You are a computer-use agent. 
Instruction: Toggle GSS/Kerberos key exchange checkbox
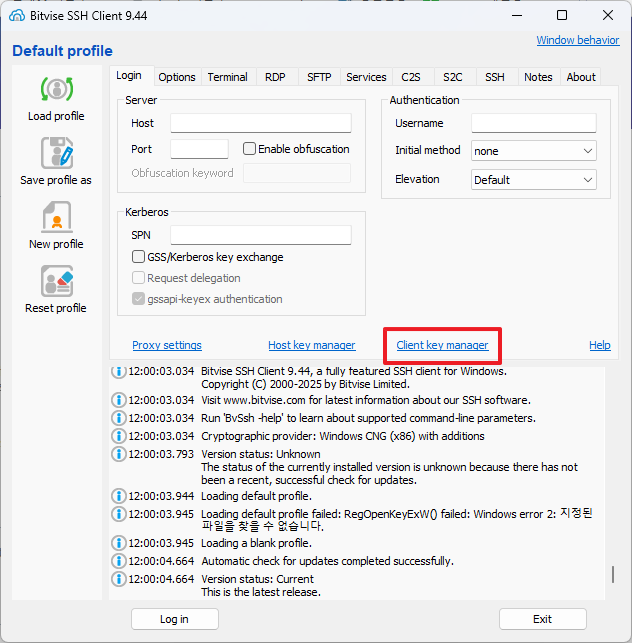point(138,257)
